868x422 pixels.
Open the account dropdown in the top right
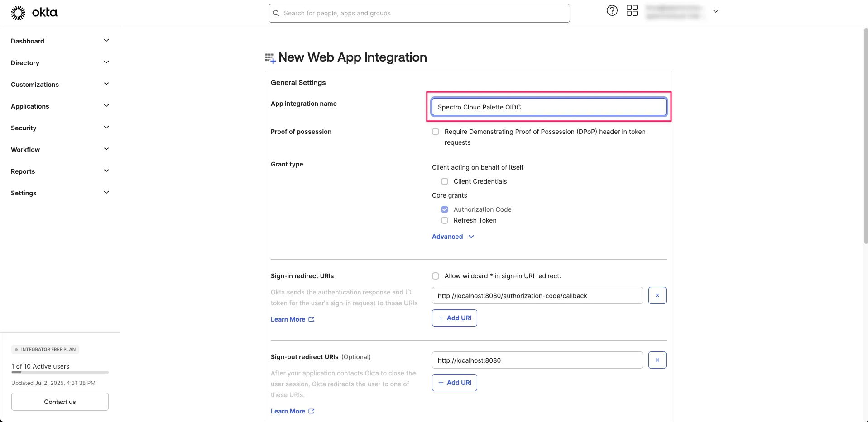pos(715,11)
